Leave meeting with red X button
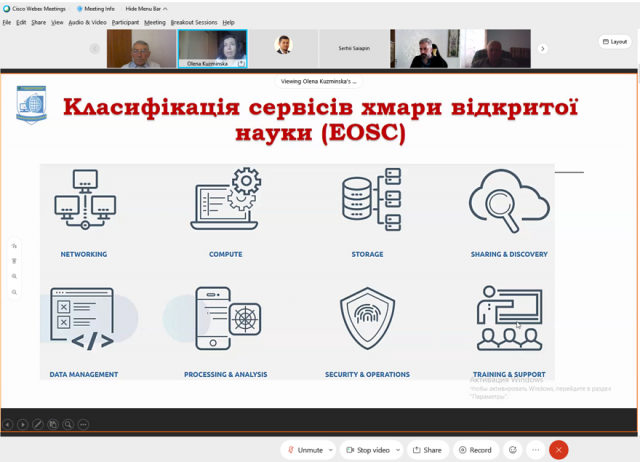The height and width of the screenshot is (462, 640). click(559, 450)
